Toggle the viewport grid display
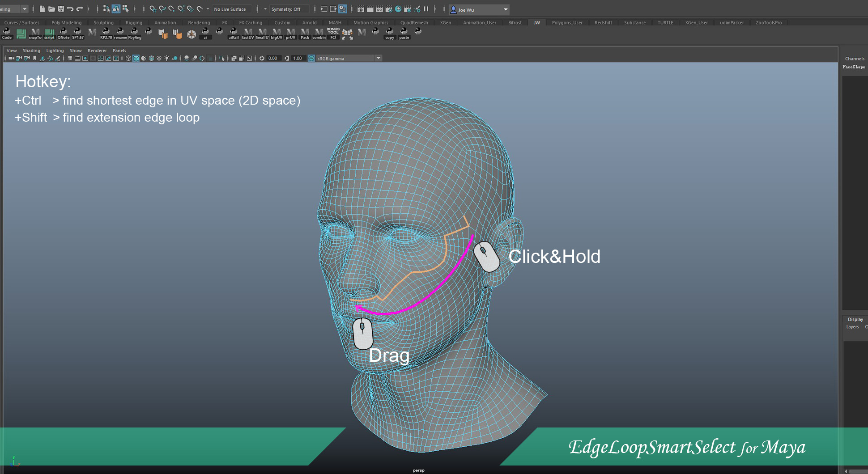This screenshot has height=474, width=868. point(70,59)
